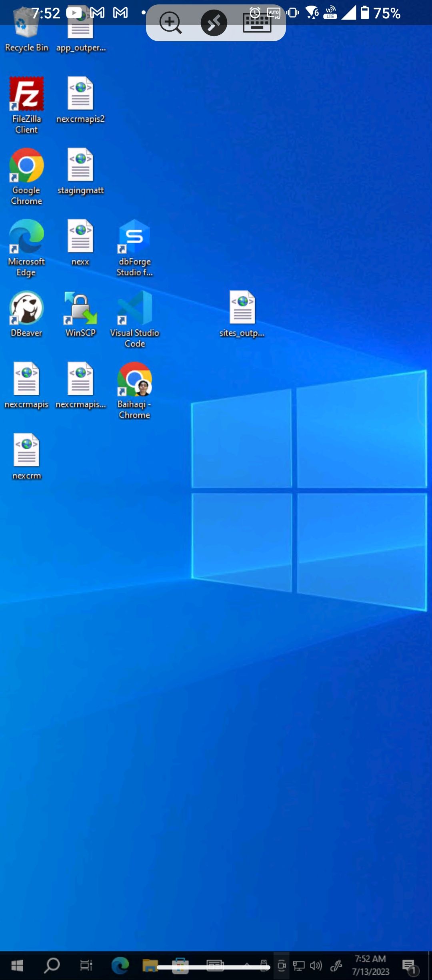
Task: Select the nexcrmapis file icon
Action: click(x=26, y=385)
